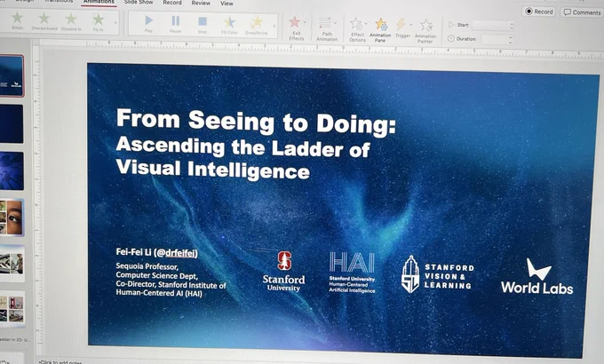Viewport: 604px width, 364px height.
Task: Click the clock icon beside Duration
Action: 451,38
